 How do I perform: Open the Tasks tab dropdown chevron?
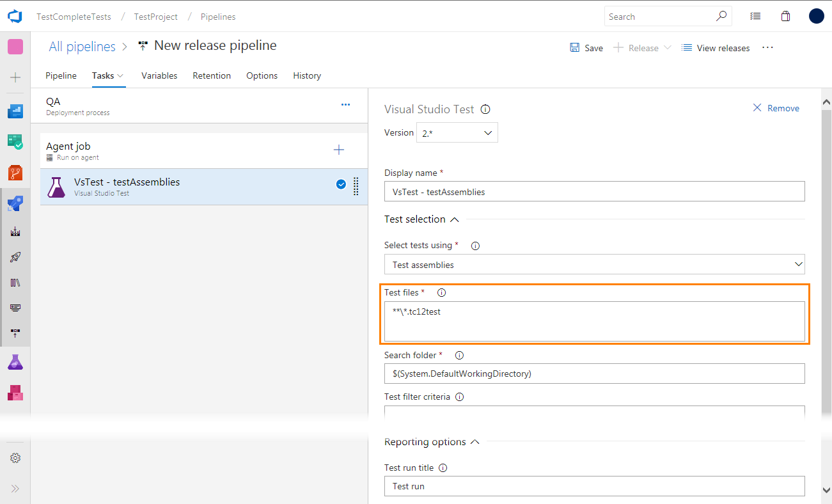120,75
